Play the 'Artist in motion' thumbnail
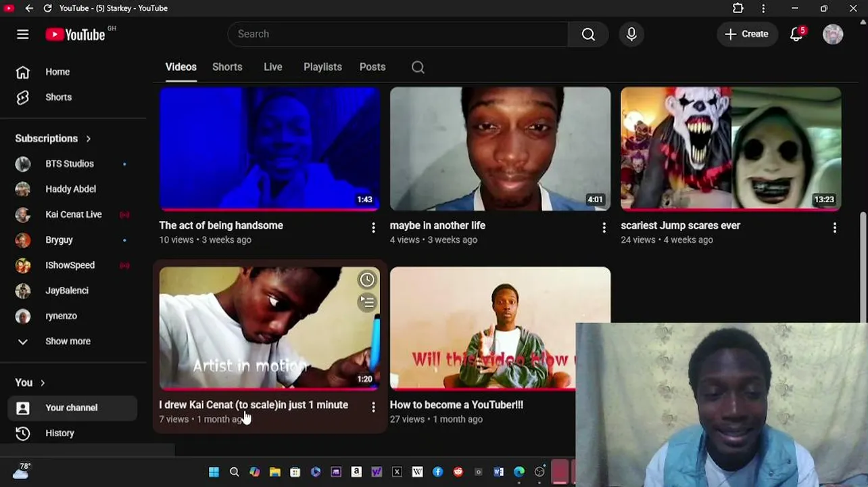868x487 pixels. tap(270, 328)
